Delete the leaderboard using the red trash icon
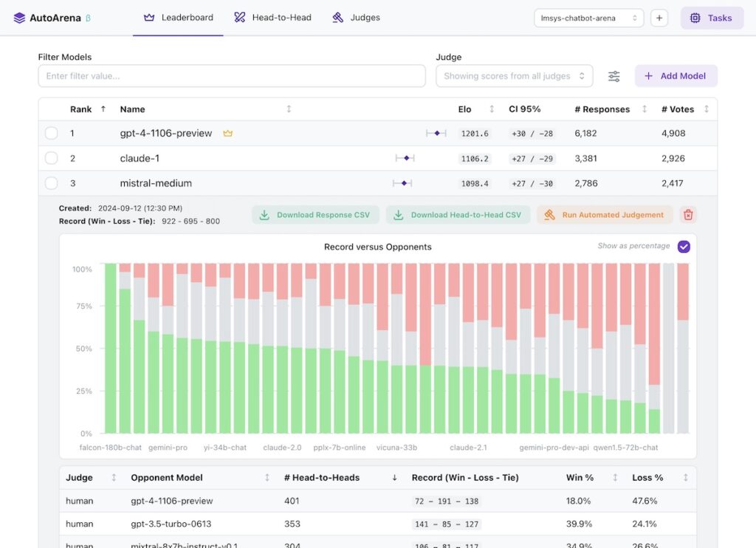756x548 pixels. (688, 214)
